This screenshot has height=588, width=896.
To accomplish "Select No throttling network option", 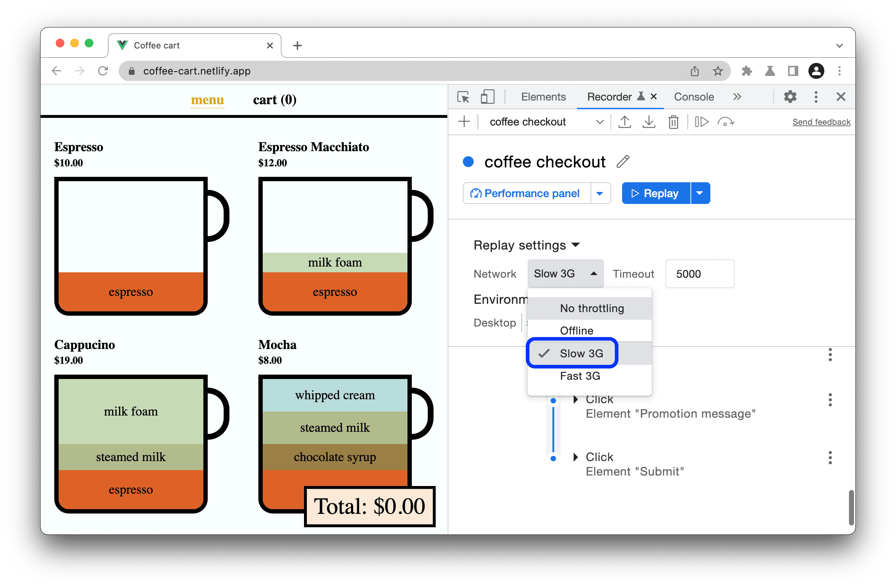I will (590, 307).
